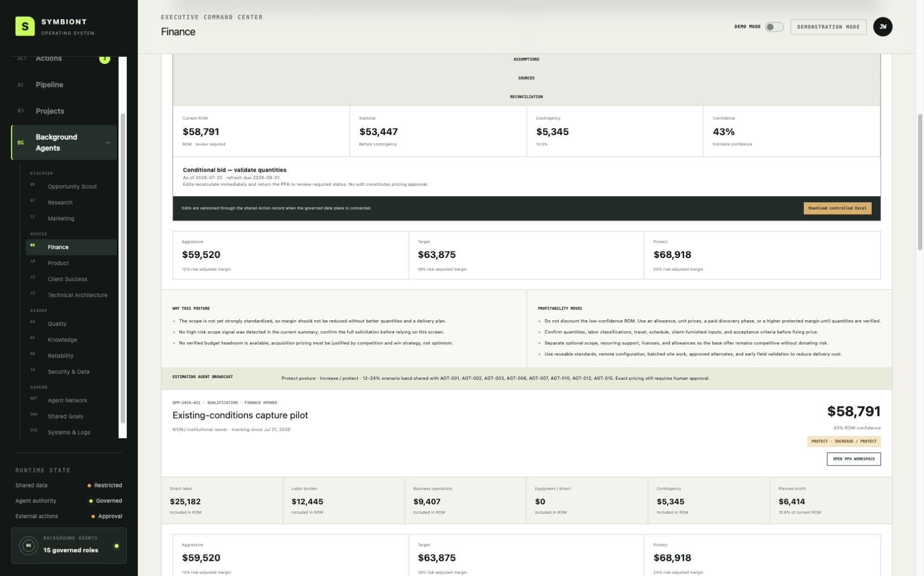The image size is (924, 576).
Task: Click the Actions count badge showing 3
Action: coord(105,58)
